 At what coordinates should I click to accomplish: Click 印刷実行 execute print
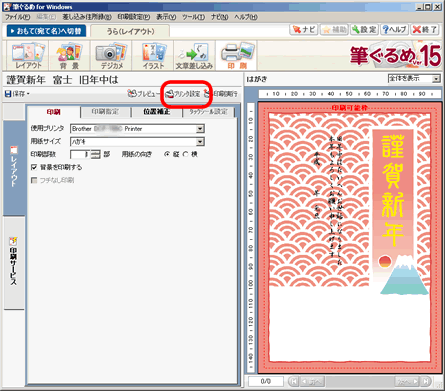click(221, 94)
